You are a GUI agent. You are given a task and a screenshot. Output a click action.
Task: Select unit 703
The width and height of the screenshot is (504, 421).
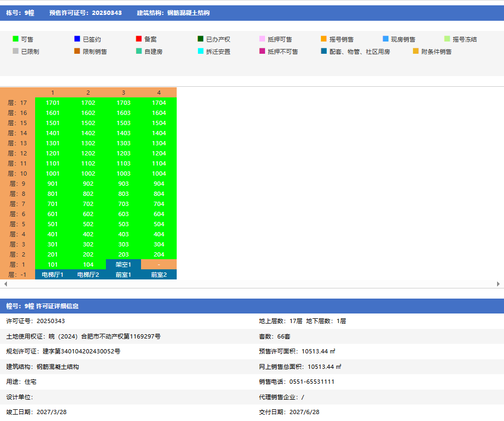pyautogui.click(x=123, y=204)
